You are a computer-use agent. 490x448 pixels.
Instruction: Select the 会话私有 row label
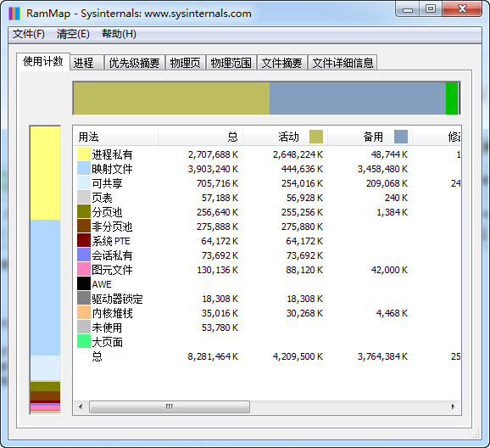point(112,255)
